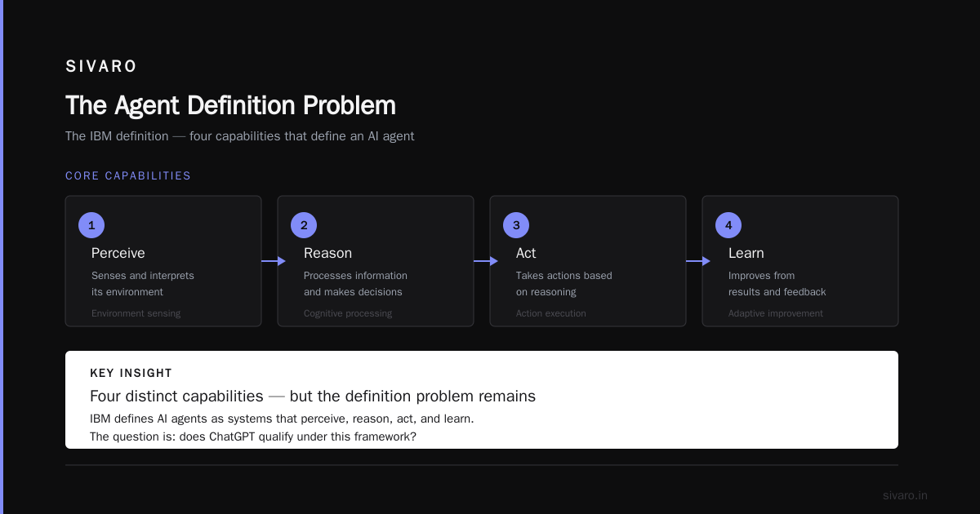Screen dimensions: 980x514
Task: Click the Adaptive improvement caption
Action: (x=776, y=313)
